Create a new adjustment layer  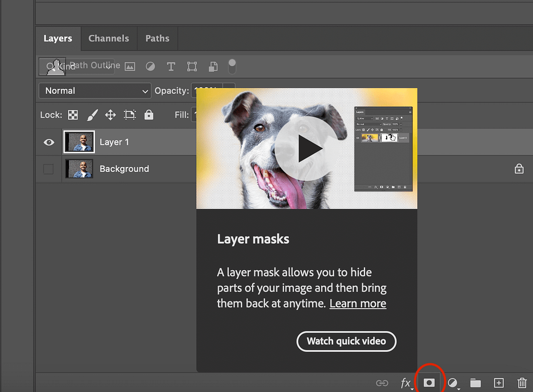click(x=452, y=383)
